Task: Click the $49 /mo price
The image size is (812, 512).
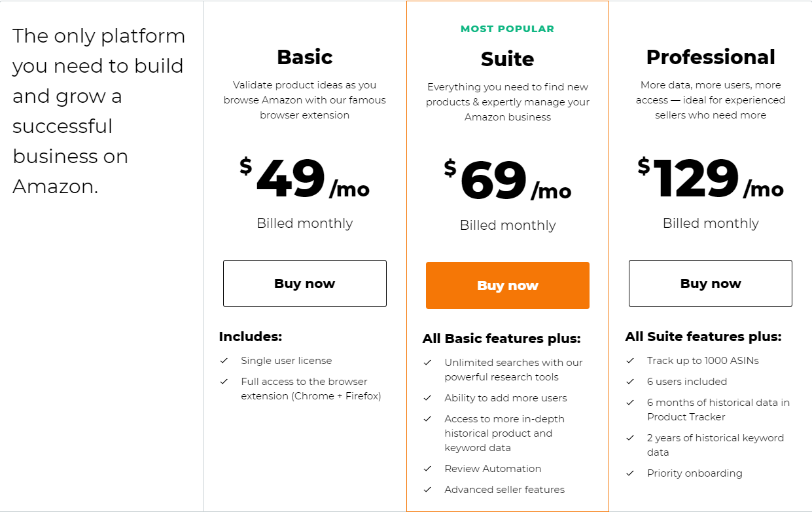Action: click(305, 179)
